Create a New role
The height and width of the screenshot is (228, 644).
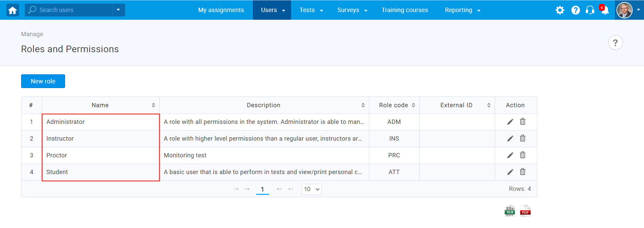[x=43, y=81]
